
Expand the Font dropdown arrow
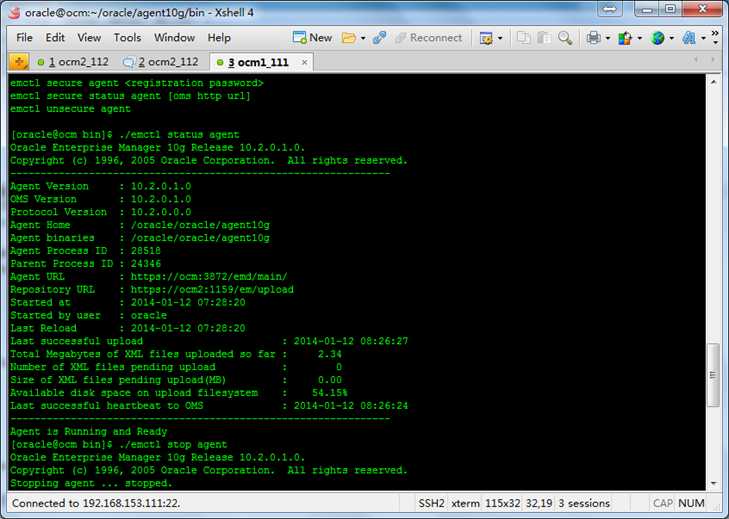tap(703, 38)
